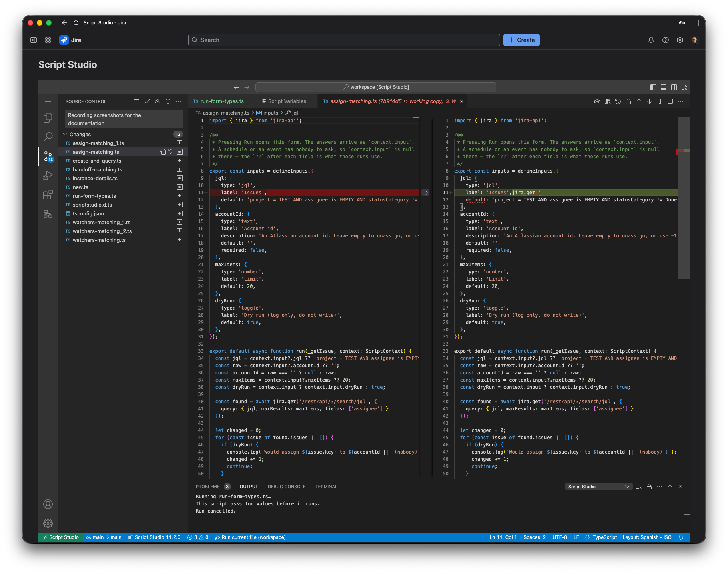Click main branch indicator in status bar
Viewport: 728px width, 573px height.
point(104,537)
